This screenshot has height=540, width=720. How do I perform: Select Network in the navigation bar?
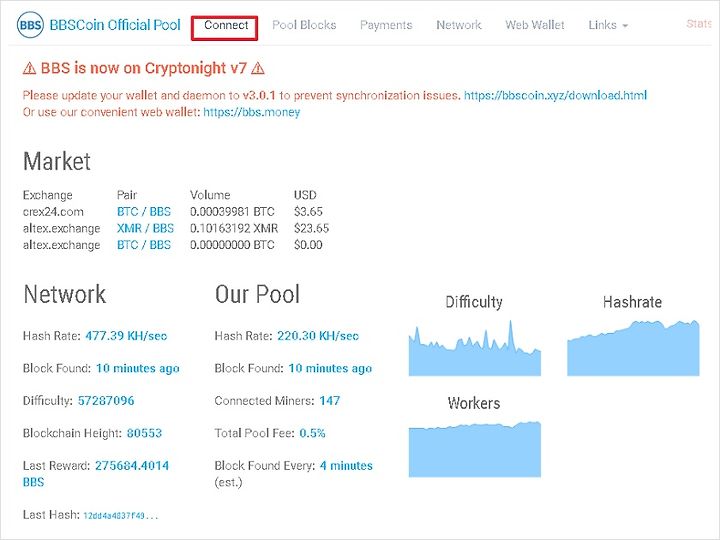[x=459, y=25]
